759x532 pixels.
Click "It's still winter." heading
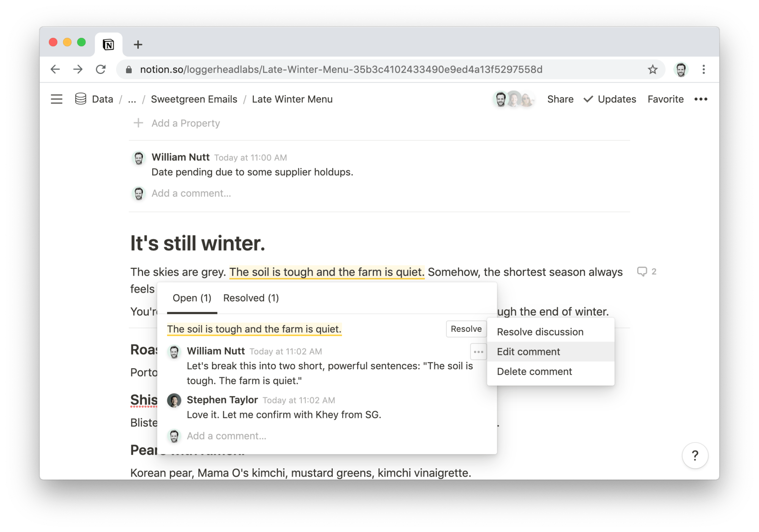tap(198, 243)
